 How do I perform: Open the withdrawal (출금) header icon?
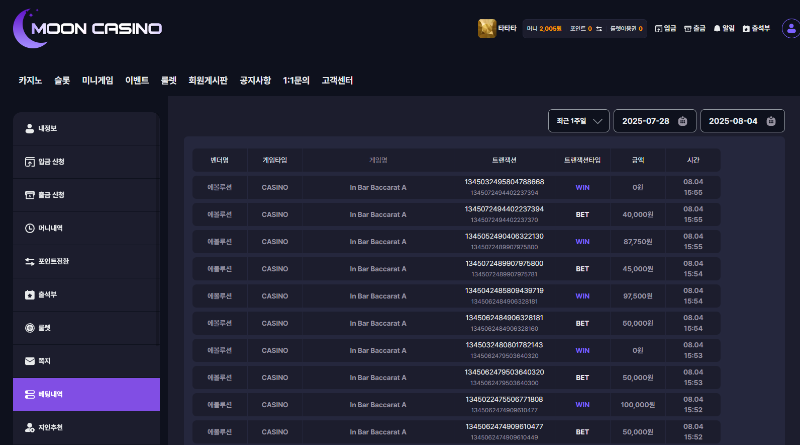pyautogui.click(x=694, y=29)
